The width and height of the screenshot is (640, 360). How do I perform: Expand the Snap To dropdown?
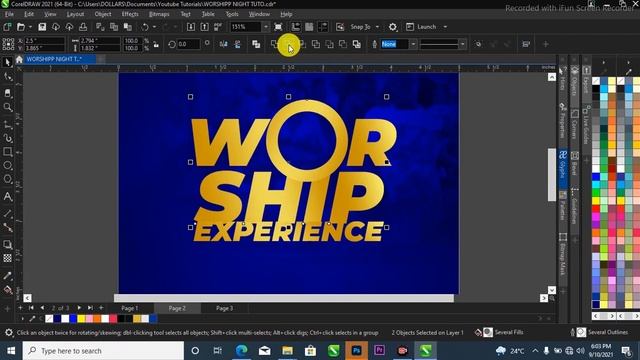click(x=377, y=27)
